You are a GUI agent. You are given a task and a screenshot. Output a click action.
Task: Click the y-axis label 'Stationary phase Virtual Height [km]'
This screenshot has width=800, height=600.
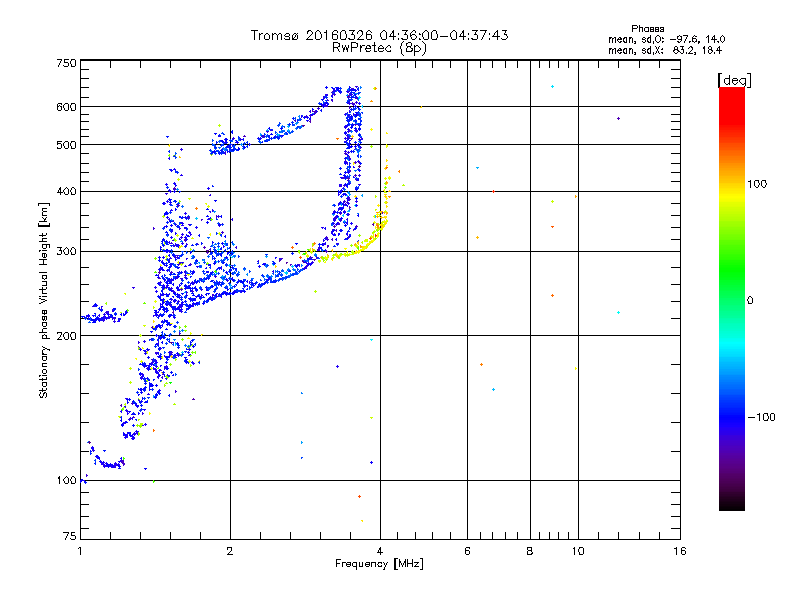tap(44, 300)
